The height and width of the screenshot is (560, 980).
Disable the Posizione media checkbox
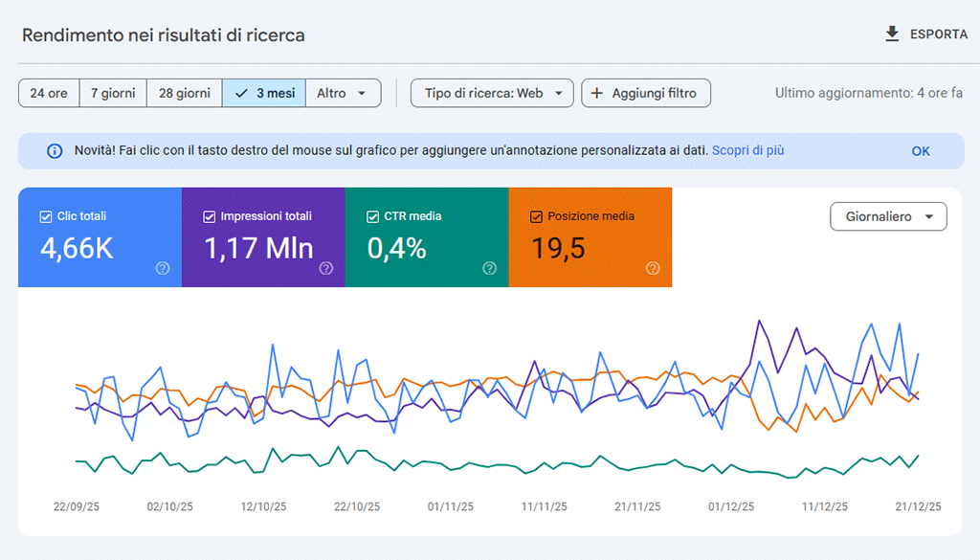[536, 216]
